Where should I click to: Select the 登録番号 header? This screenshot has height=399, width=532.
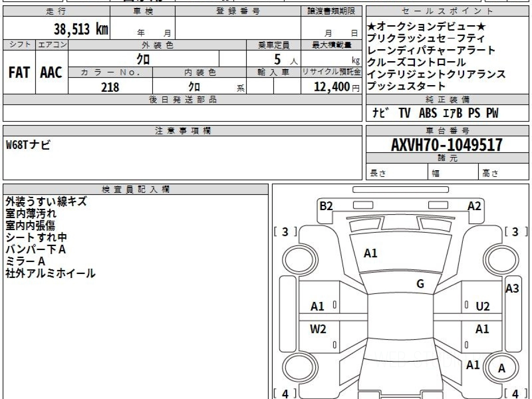pyautogui.click(x=238, y=12)
